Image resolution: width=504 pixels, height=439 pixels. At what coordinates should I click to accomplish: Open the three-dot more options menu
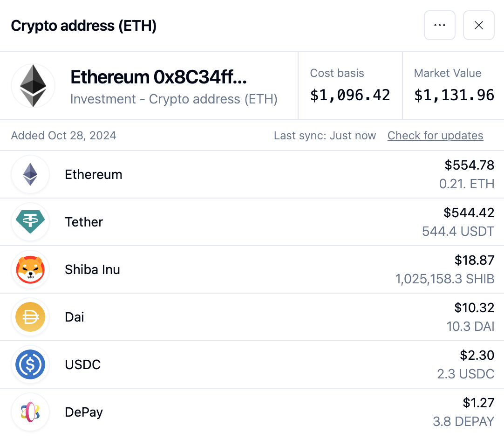coord(439,25)
